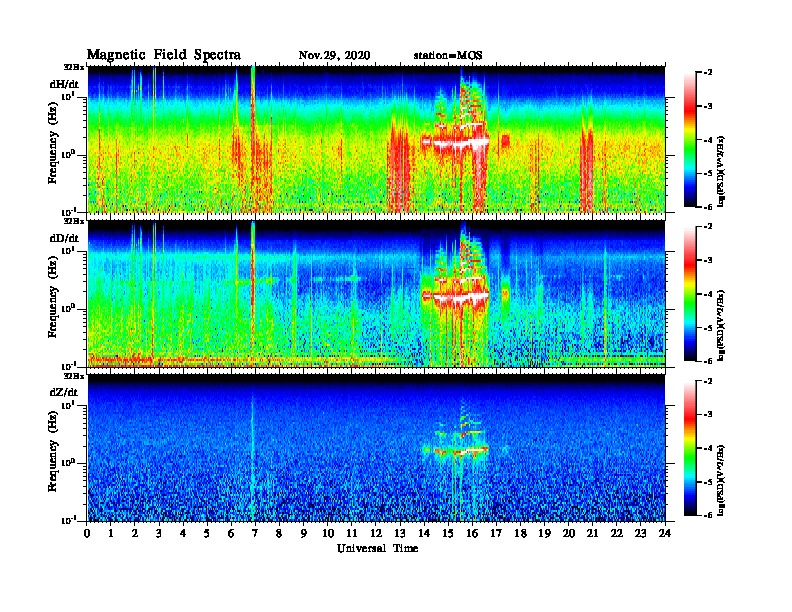Click the "Magnetic Field Spectra" title

click(164, 55)
